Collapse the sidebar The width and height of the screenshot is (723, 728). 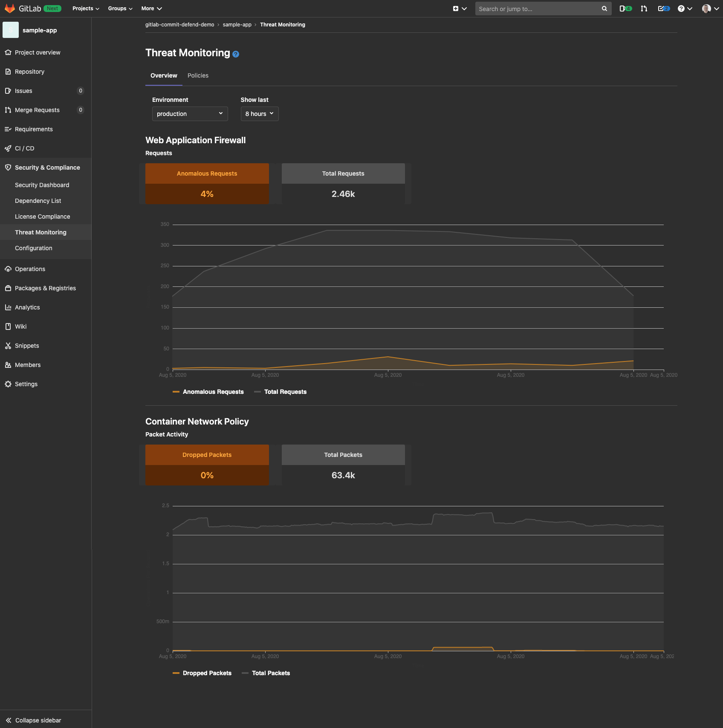coord(38,720)
